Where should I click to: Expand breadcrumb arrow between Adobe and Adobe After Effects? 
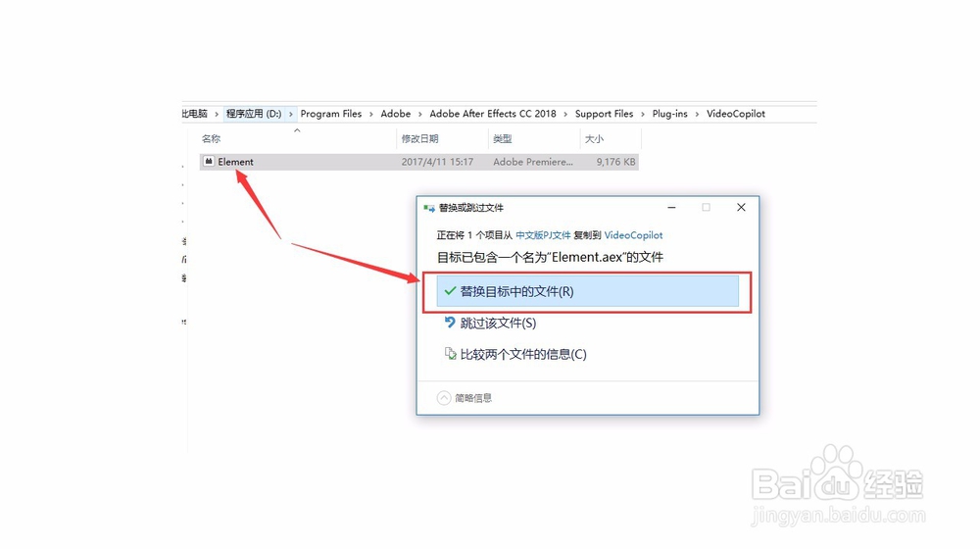coord(420,114)
